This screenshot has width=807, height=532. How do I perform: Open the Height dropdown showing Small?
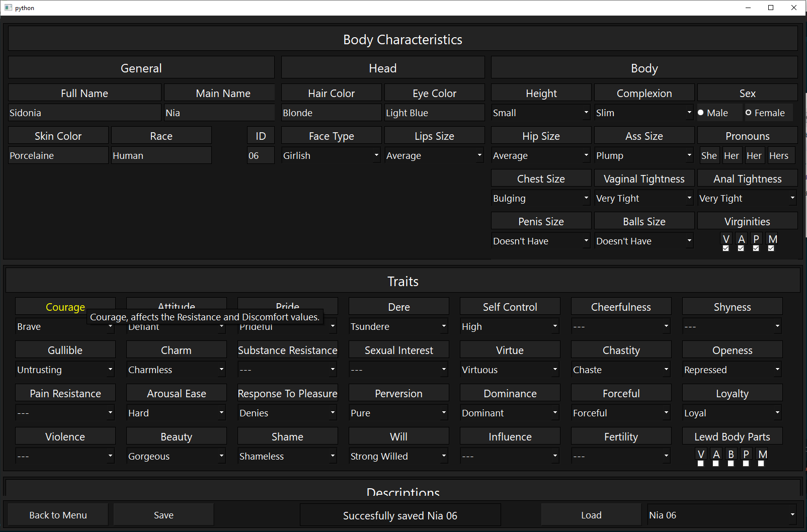click(541, 113)
